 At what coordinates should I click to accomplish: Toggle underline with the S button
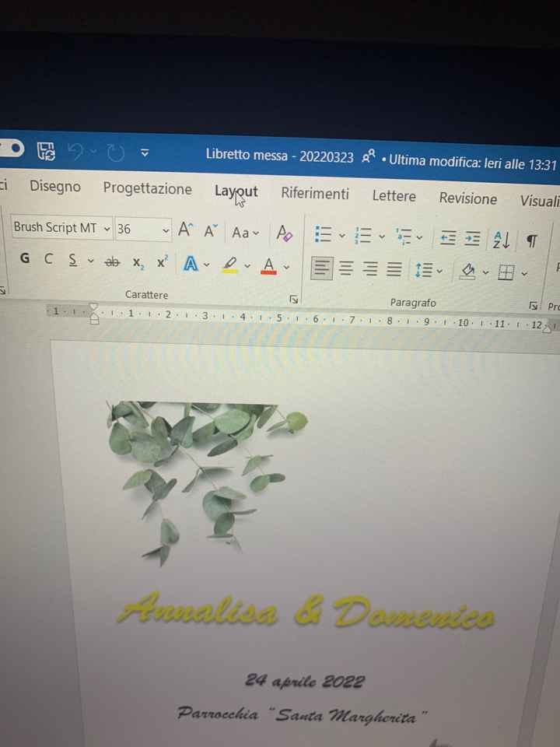click(x=72, y=260)
